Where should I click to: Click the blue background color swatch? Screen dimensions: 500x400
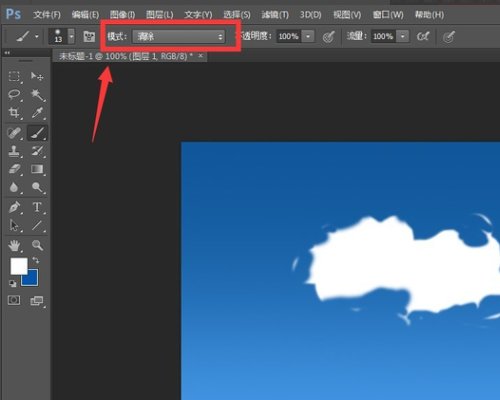32,280
